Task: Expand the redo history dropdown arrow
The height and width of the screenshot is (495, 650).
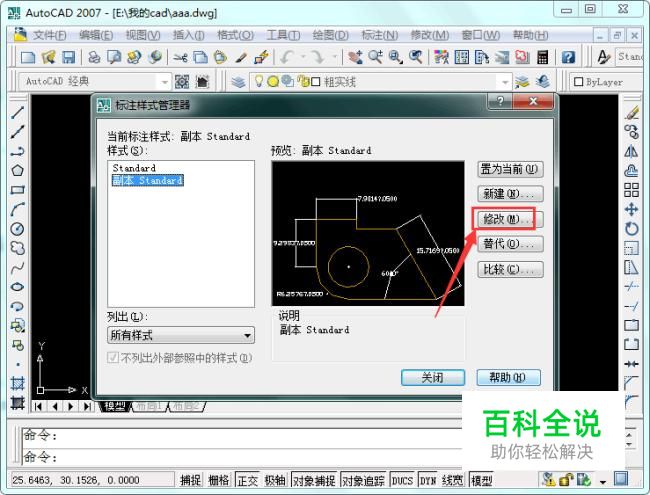Action: tap(334, 57)
